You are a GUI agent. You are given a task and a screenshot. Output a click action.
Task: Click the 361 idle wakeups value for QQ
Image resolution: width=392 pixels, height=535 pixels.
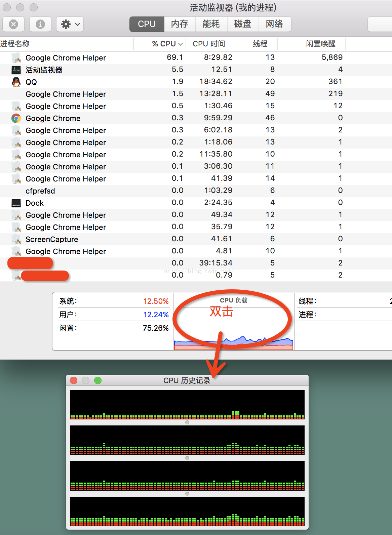point(336,82)
